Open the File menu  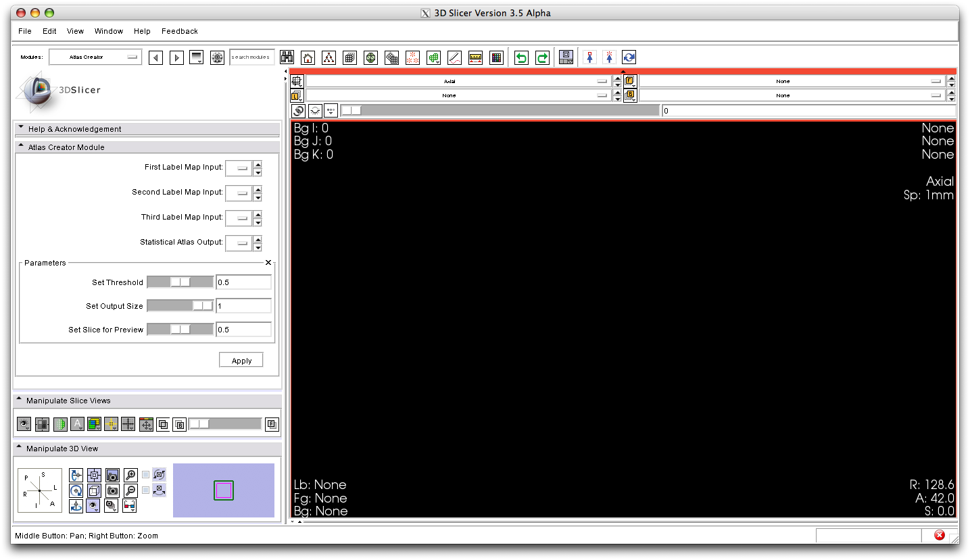click(25, 31)
